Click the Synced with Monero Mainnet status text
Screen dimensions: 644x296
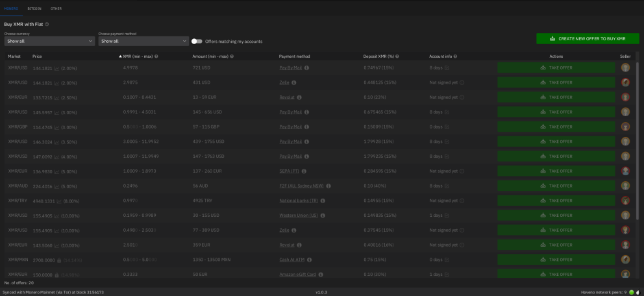pos(53,292)
